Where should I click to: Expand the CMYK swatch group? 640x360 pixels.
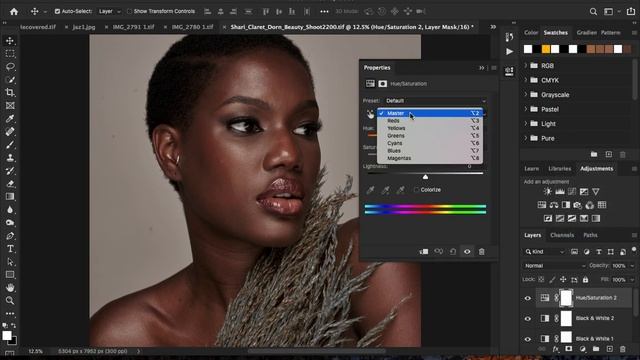coord(526,80)
